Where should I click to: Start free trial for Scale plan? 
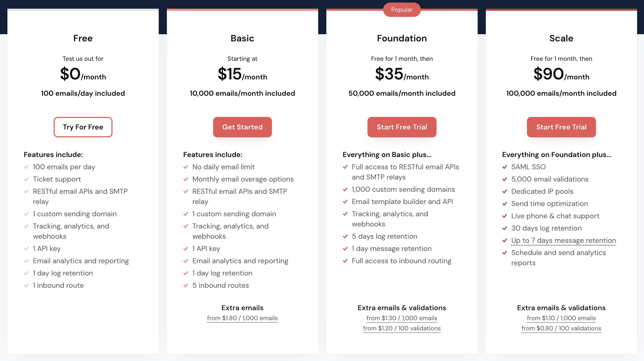point(561,127)
